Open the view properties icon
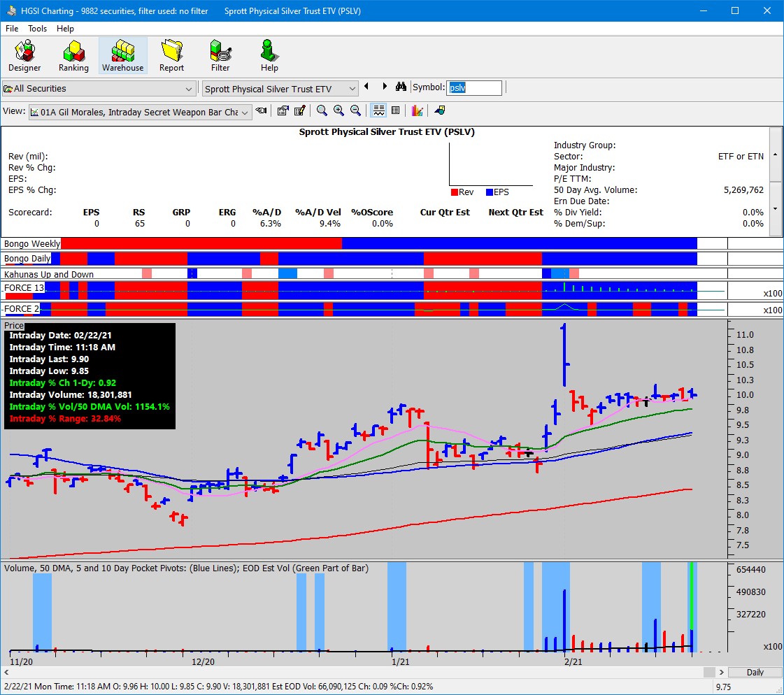Screen dimensions: 784x695 (283, 111)
